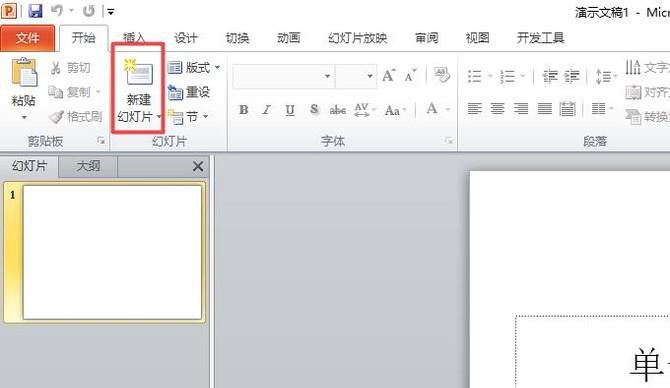
Task: Open the 幻灯片放映 tab
Action: click(358, 38)
